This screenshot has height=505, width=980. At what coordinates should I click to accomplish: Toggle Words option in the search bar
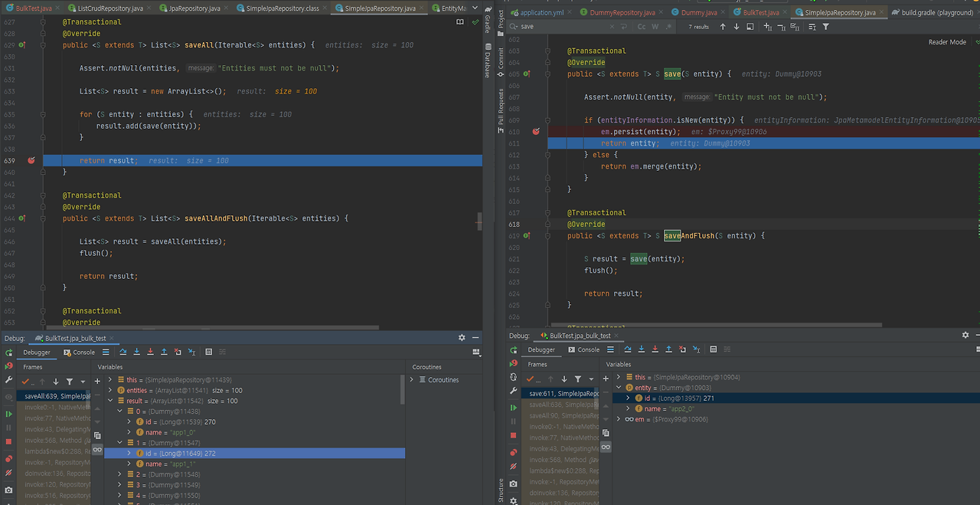click(x=655, y=27)
